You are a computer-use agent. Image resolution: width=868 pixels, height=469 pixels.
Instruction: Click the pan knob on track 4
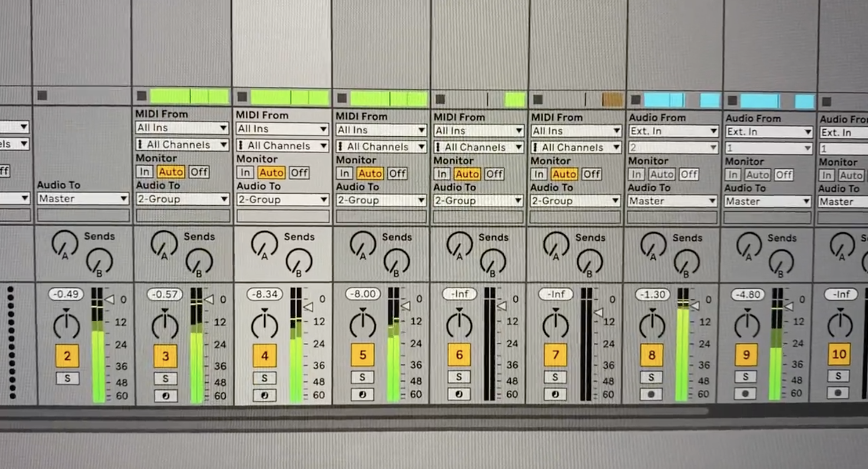click(x=264, y=325)
